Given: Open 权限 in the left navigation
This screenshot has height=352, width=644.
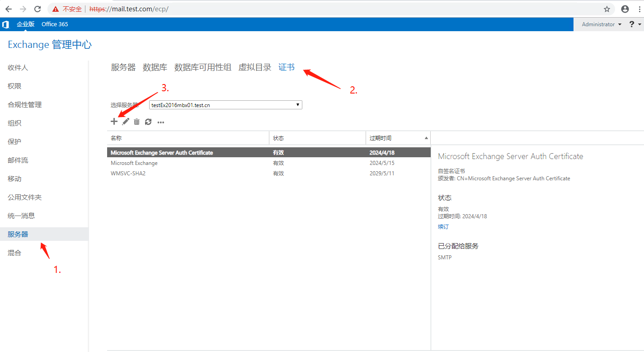Looking at the screenshot, I should 14,86.
